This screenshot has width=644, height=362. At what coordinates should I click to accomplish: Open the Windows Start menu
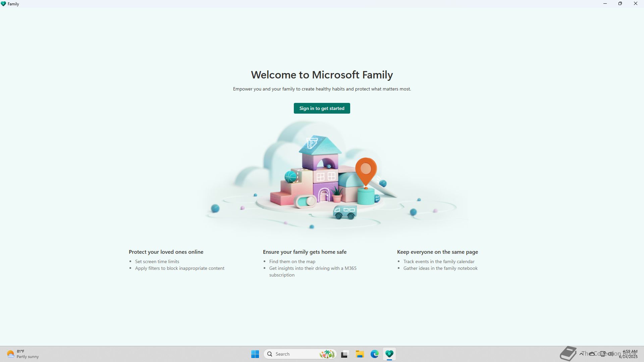pos(255,354)
